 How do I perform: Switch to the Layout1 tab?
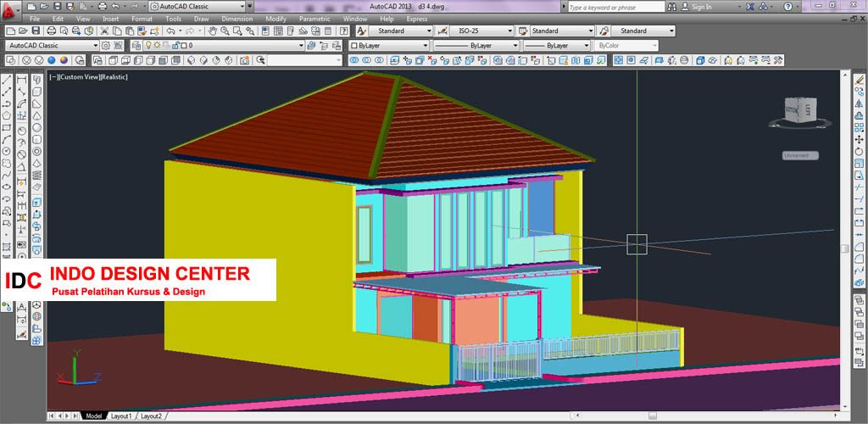tap(120, 416)
